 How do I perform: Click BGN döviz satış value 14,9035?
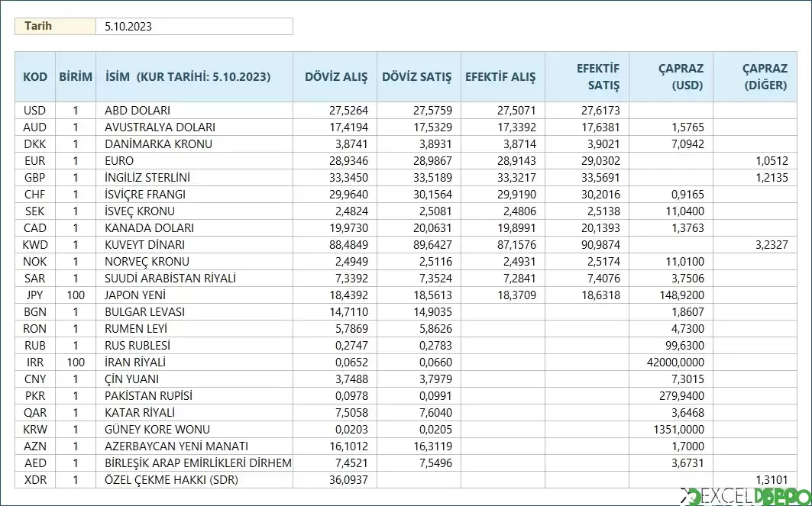[x=419, y=312]
